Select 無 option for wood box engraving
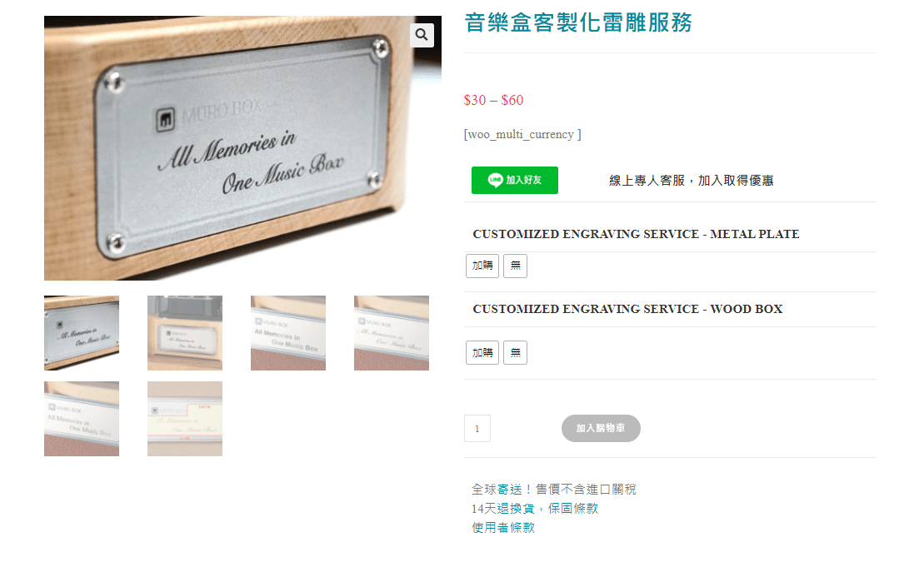The width and height of the screenshot is (924, 577). coord(515,353)
